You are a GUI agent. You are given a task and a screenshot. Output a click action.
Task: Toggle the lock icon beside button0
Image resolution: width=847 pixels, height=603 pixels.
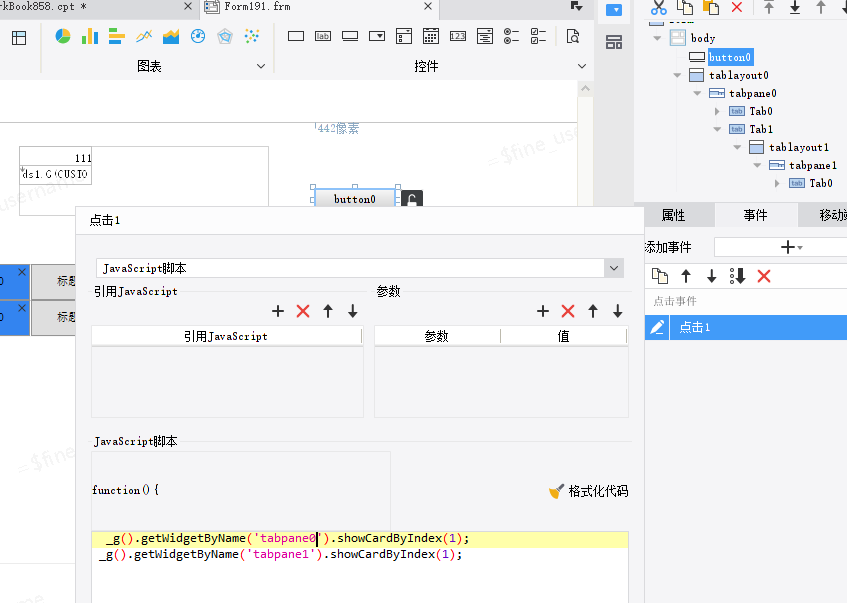[412, 199]
